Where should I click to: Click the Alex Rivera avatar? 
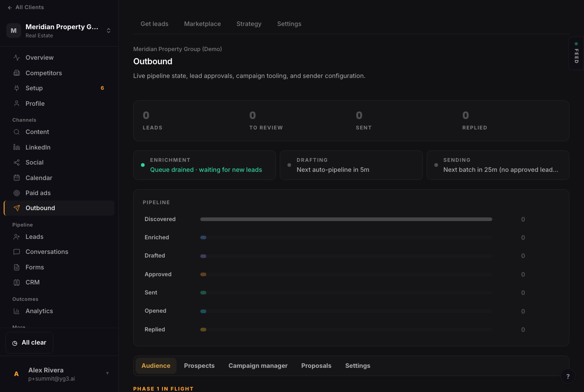pyautogui.click(x=16, y=374)
